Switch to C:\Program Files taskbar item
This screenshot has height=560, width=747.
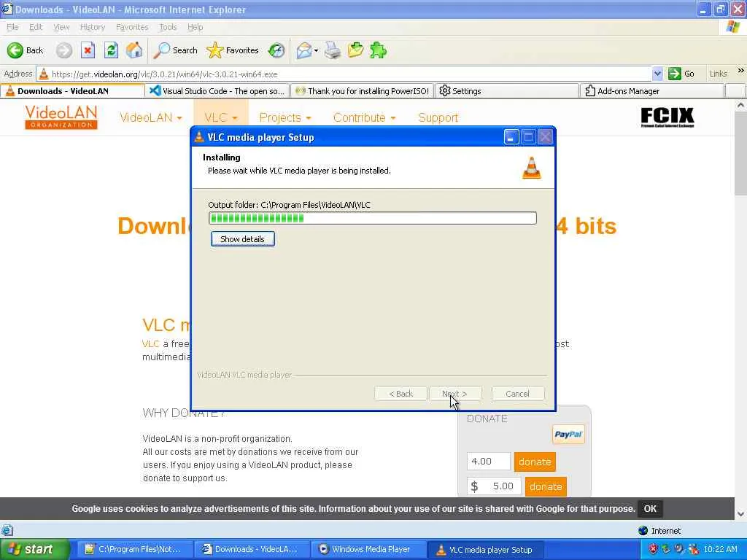coord(135,549)
